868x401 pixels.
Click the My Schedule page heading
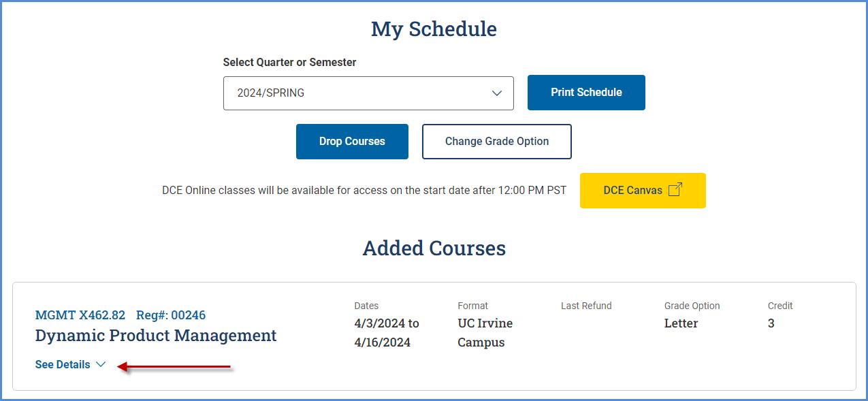pos(434,29)
